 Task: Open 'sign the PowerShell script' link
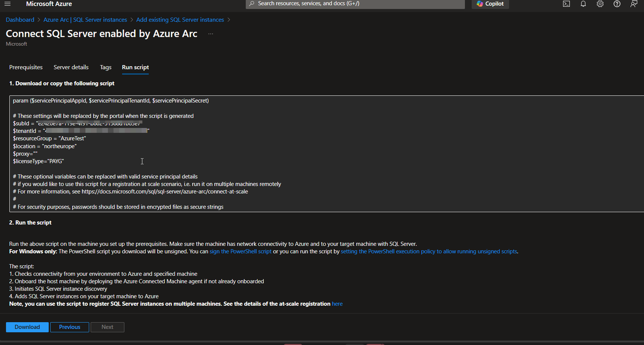tap(240, 251)
